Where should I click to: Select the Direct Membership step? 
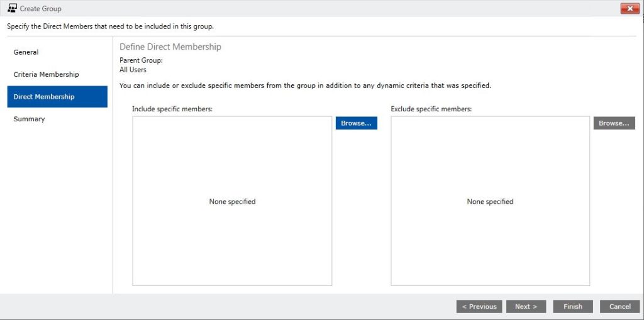click(57, 97)
